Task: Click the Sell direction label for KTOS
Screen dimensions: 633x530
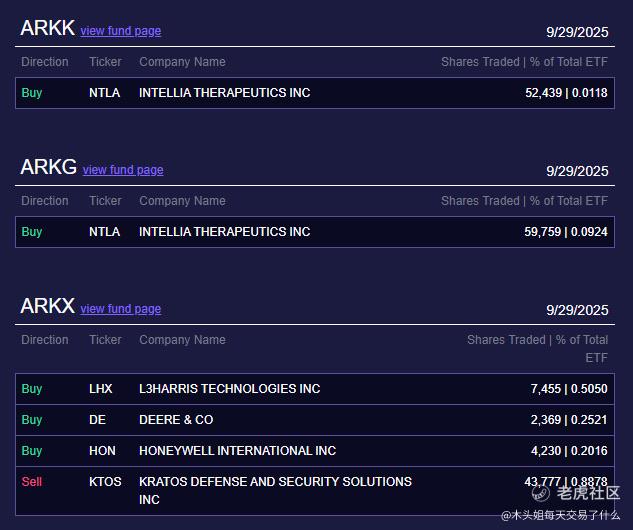Action: pyautogui.click(x=32, y=482)
